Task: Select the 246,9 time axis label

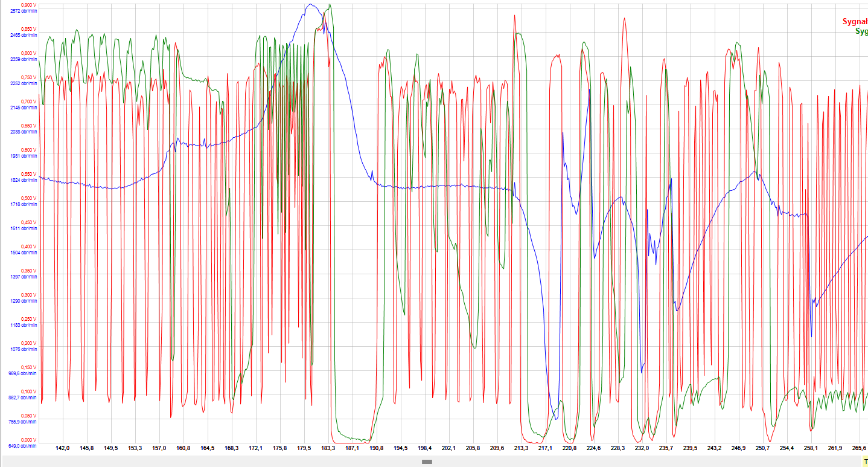Action: click(738, 448)
